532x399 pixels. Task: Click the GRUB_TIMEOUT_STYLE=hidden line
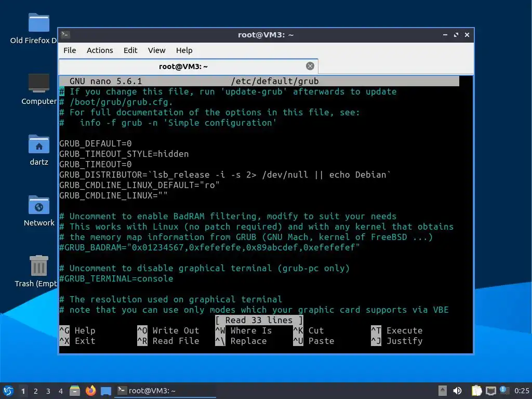click(x=124, y=154)
